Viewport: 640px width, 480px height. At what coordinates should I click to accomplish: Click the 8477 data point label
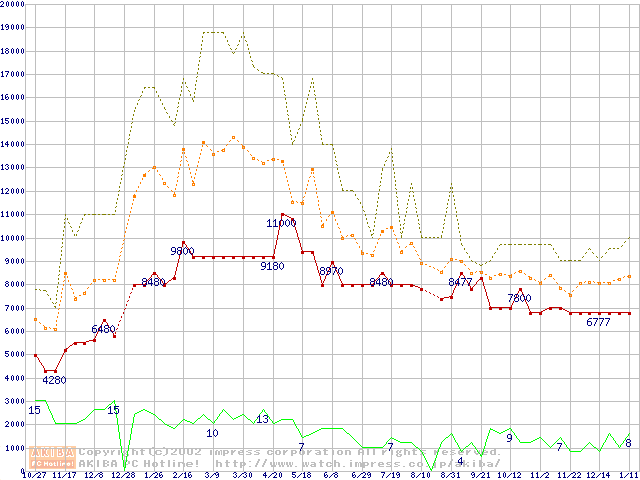[x=460, y=283]
